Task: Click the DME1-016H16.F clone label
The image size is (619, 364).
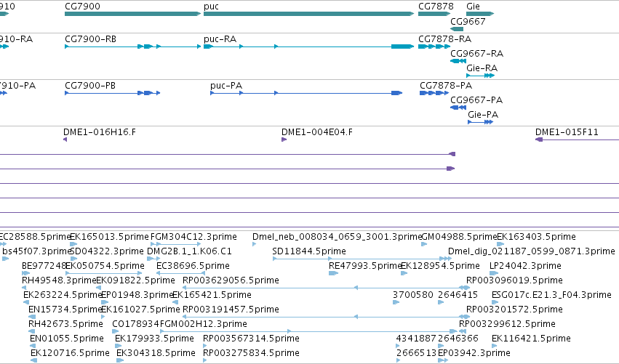Action: coord(100,132)
